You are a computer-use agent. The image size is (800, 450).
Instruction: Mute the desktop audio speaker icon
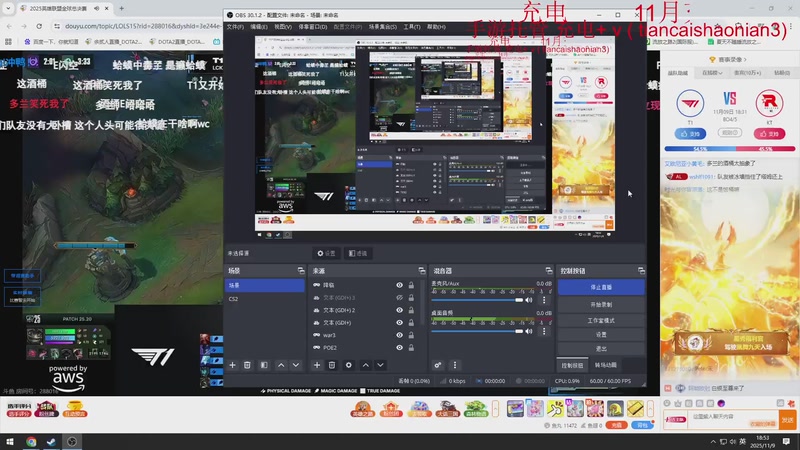pyautogui.click(x=529, y=331)
